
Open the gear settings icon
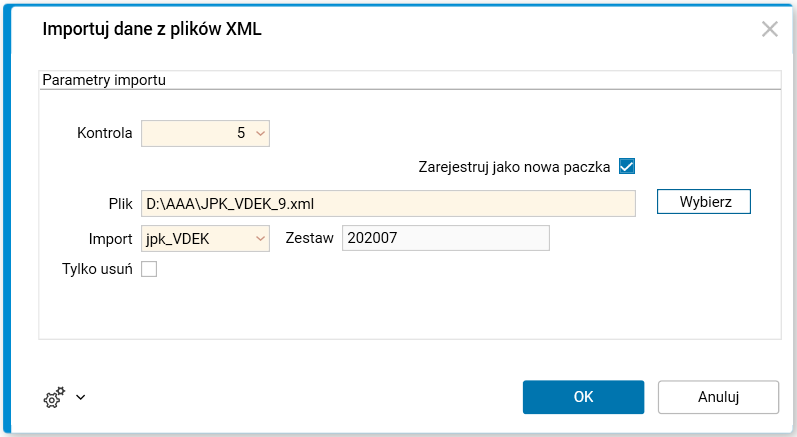tap(53, 397)
